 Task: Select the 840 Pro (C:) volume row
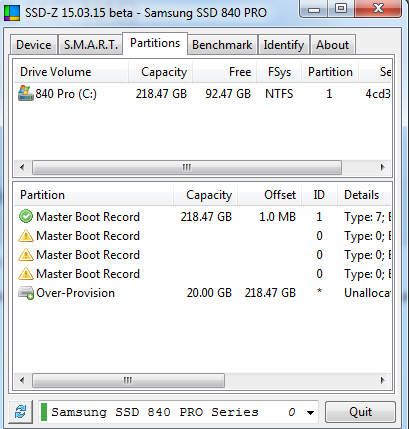click(x=203, y=94)
